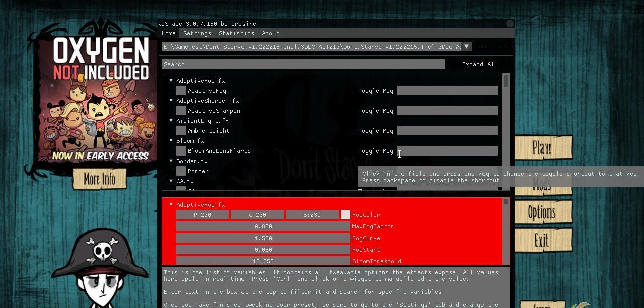Click the MaxFogFactor 0.800 slider
644x308 pixels.
pos(263,226)
